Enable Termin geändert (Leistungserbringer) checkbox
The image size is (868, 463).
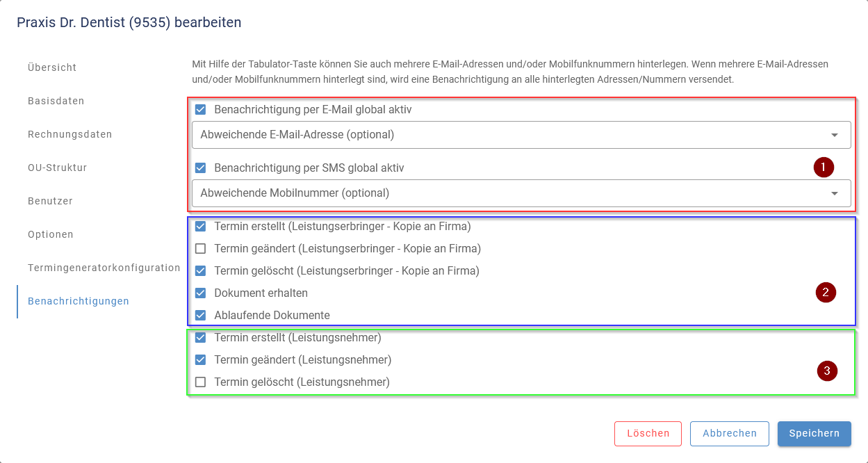click(201, 249)
